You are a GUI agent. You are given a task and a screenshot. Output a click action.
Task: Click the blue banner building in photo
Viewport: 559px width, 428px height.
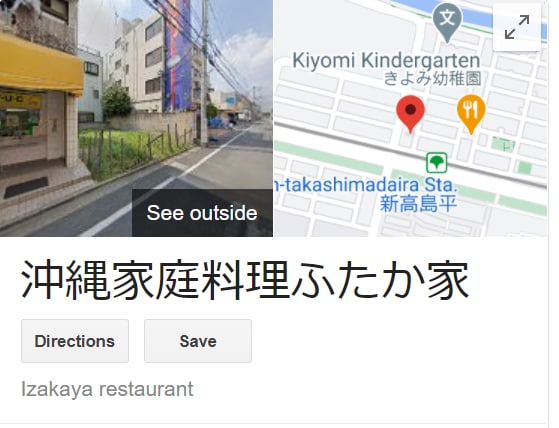178,53
